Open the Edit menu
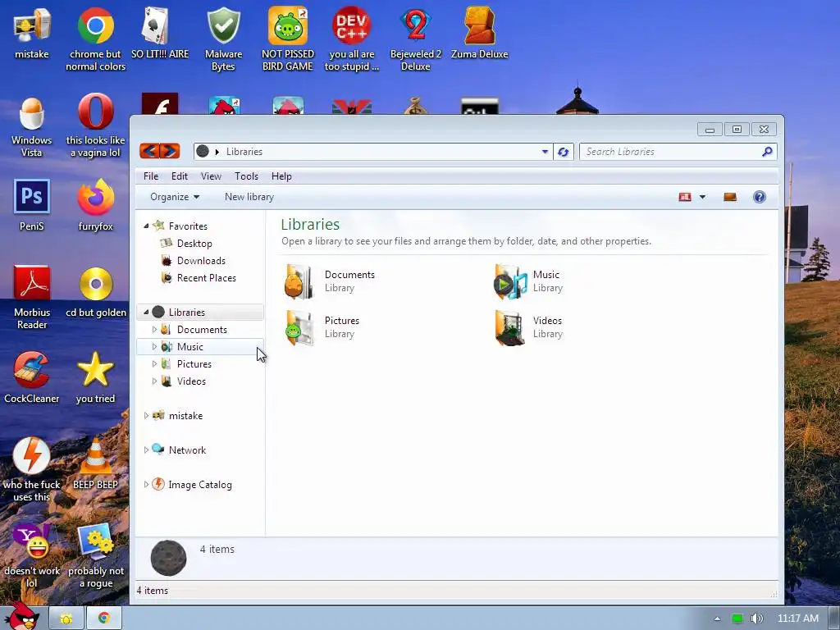 pos(180,176)
